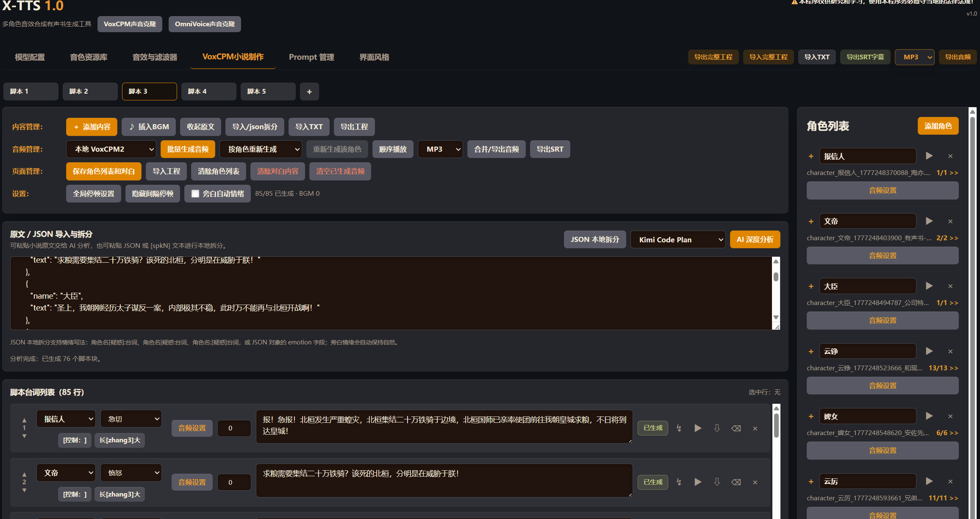Switch to the 音色资源库 tab

[89, 57]
